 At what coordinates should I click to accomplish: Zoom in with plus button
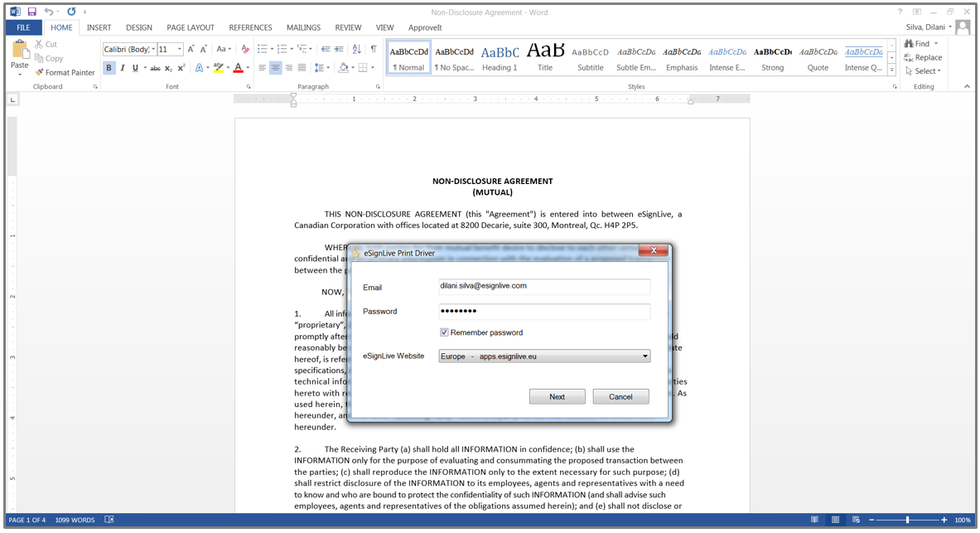[x=944, y=520]
